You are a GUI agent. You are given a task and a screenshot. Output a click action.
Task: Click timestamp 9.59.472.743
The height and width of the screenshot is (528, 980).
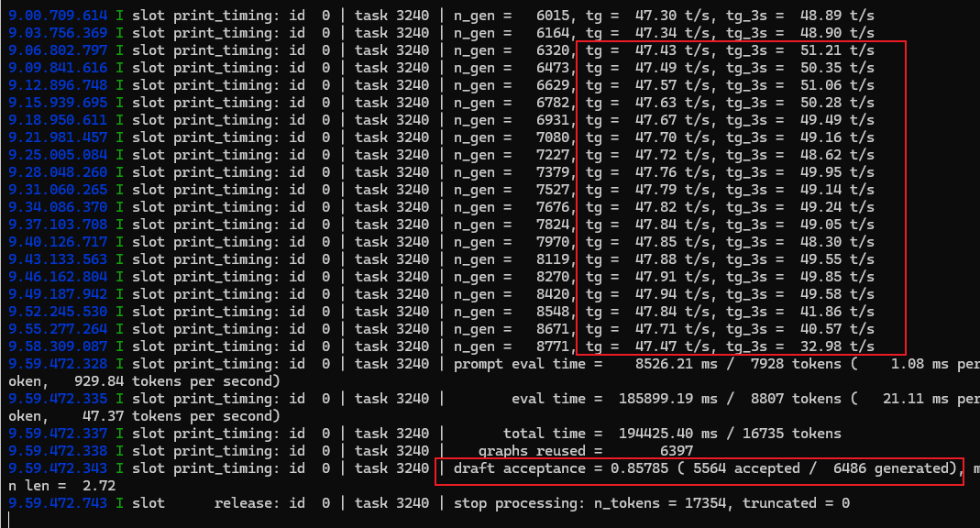tap(58, 503)
